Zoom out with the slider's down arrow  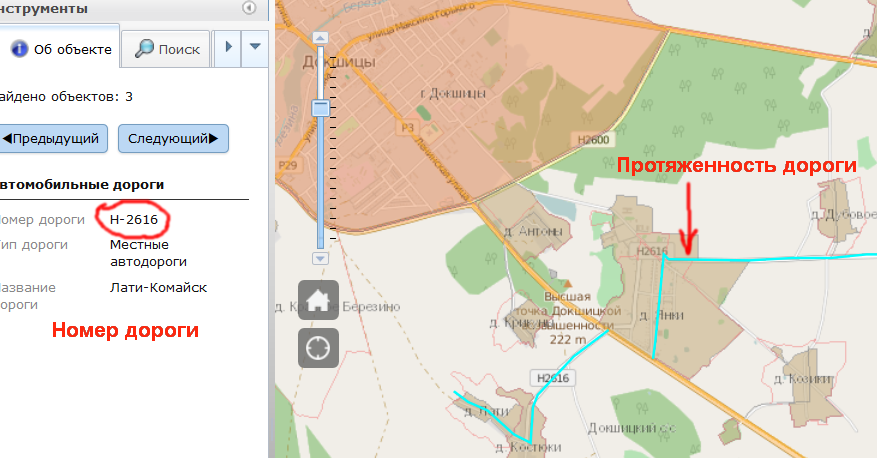pos(320,258)
